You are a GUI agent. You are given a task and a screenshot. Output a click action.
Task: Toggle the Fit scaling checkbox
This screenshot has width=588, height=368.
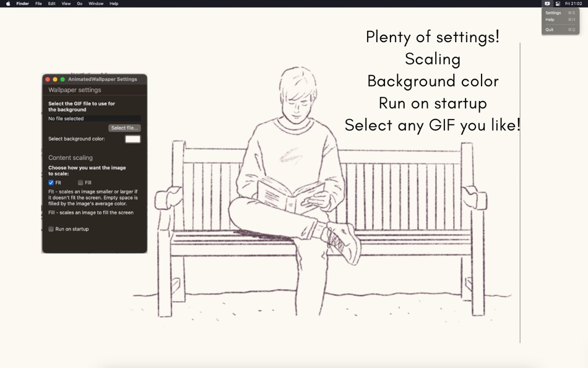(51, 183)
